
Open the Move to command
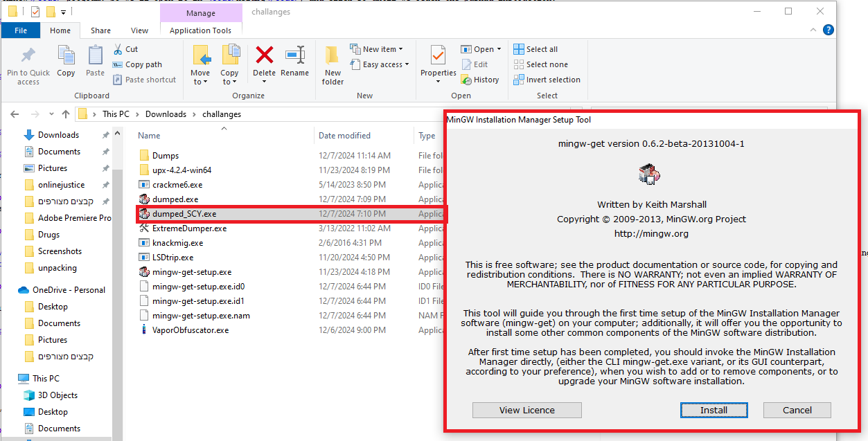point(200,66)
